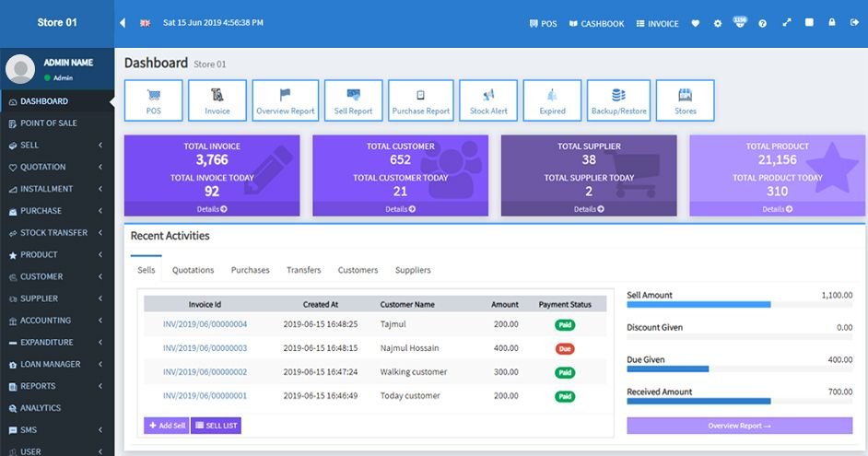Toggle fullscreen with the expand arrows icon

coord(786,23)
